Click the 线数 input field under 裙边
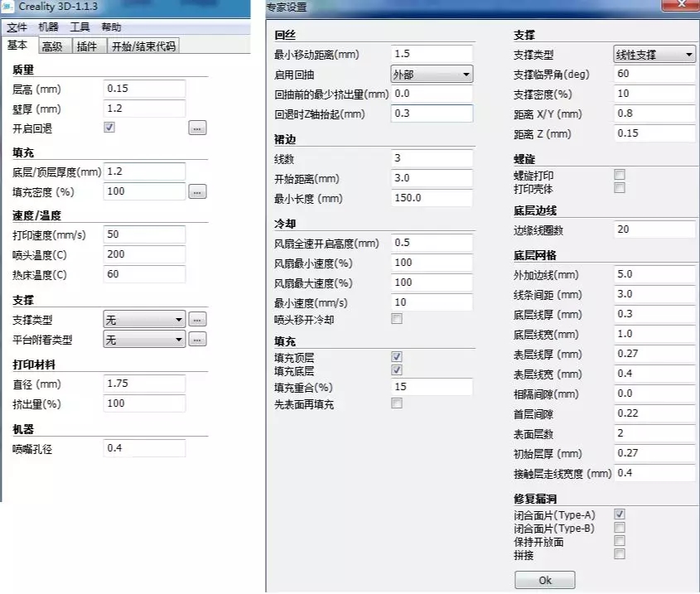 click(432, 158)
